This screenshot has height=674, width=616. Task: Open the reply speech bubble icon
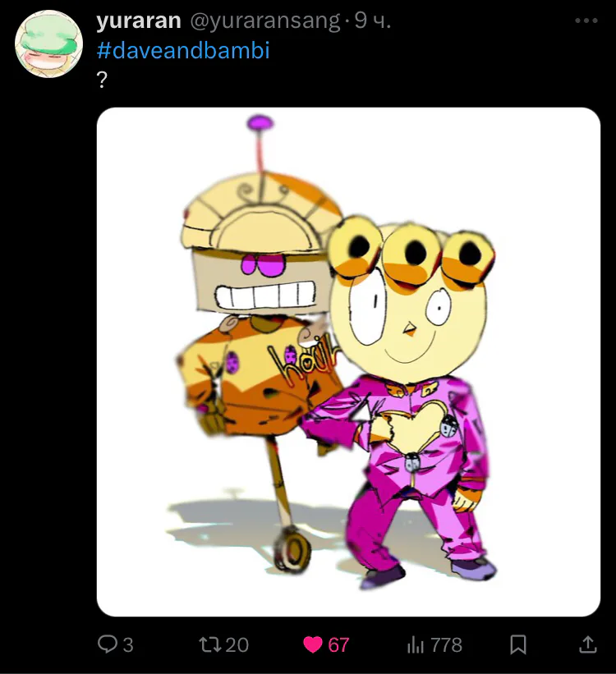[x=106, y=644]
